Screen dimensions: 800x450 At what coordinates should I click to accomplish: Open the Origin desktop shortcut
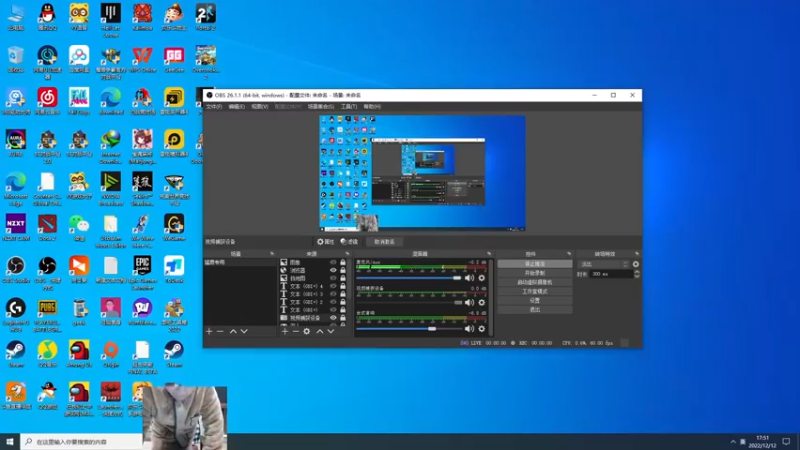tap(111, 354)
